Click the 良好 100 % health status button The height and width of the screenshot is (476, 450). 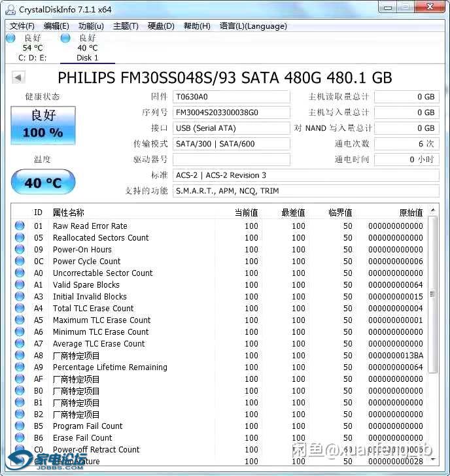tap(43, 125)
